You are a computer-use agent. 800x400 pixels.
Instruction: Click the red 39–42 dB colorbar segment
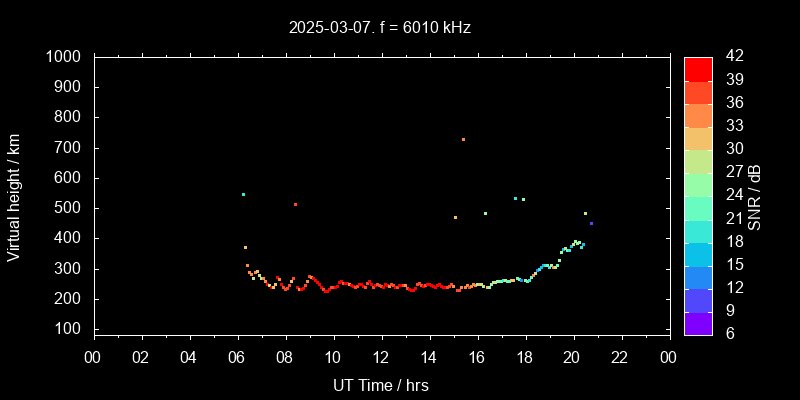[698, 68]
